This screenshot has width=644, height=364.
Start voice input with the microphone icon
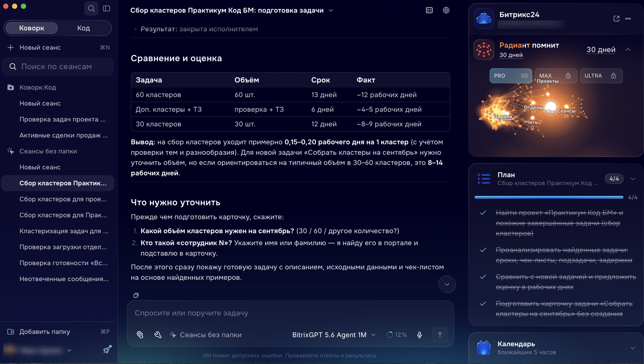click(x=419, y=335)
